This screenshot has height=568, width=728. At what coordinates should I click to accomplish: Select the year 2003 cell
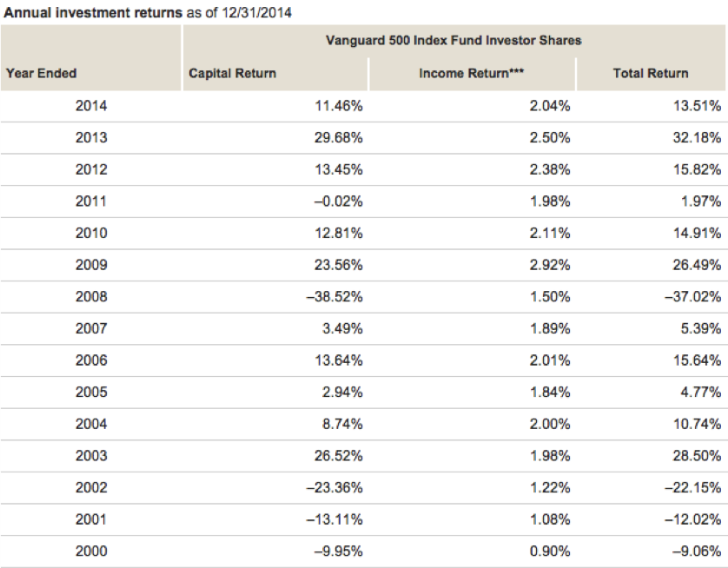click(x=91, y=456)
